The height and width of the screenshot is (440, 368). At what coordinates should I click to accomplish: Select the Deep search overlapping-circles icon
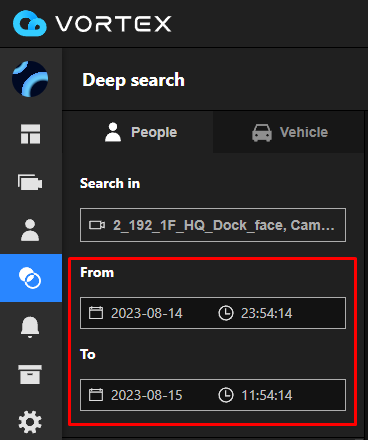point(30,278)
